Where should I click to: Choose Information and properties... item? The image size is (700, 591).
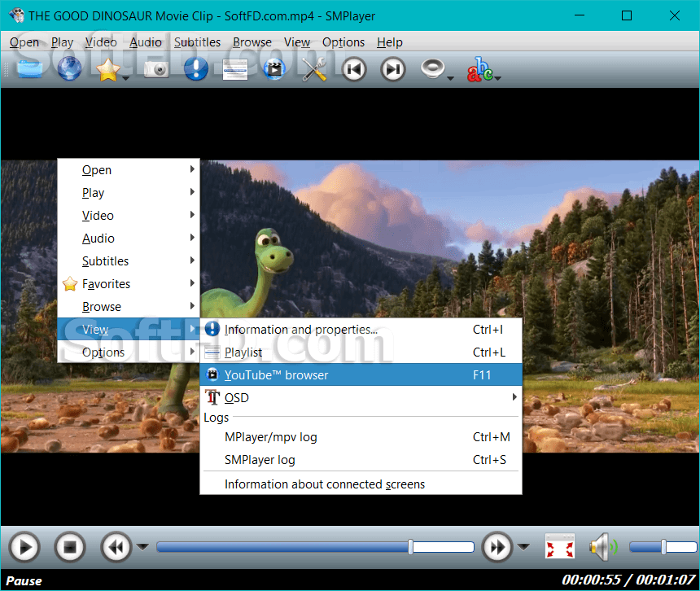click(361, 330)
